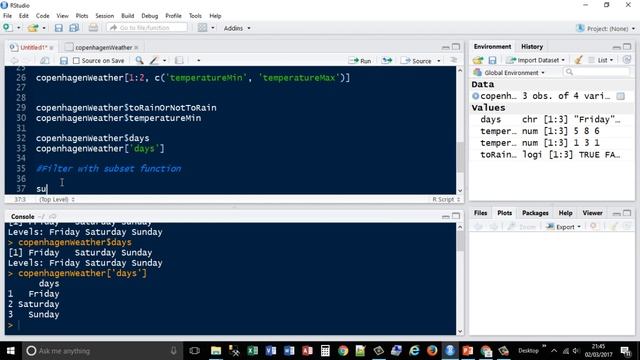Switch to the Packages tab
The image size is (640, 360).
pyautogui.click(x=535, y=213)
